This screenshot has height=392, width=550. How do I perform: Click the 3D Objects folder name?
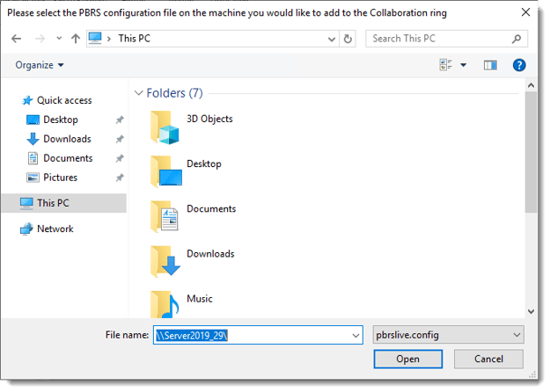209,120
